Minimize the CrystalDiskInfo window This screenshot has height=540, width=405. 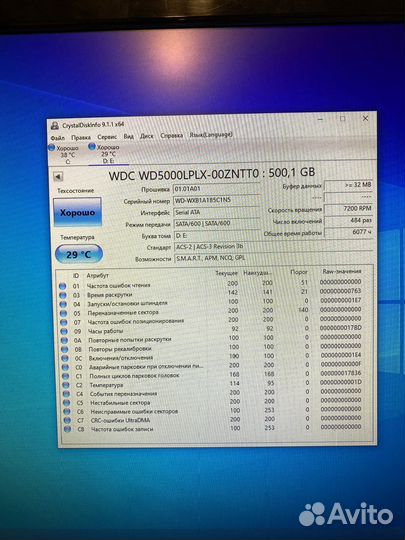(x=320, y=119)
